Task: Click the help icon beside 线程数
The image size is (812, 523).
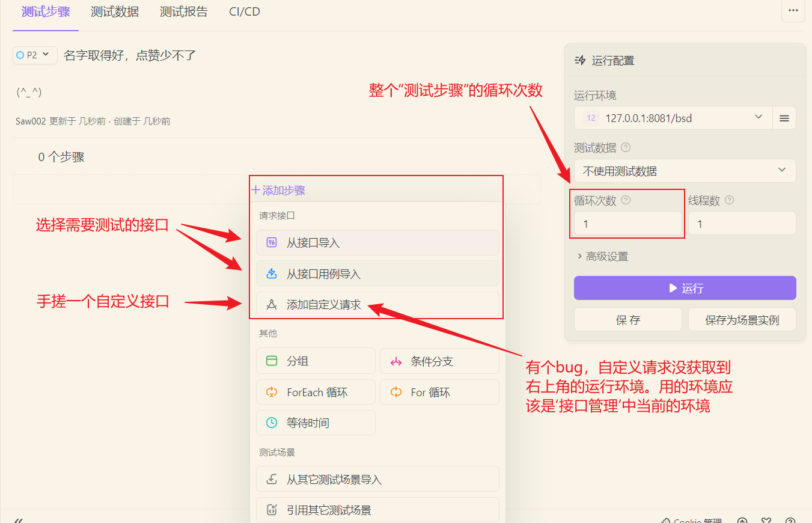Action: click(730, 200)
